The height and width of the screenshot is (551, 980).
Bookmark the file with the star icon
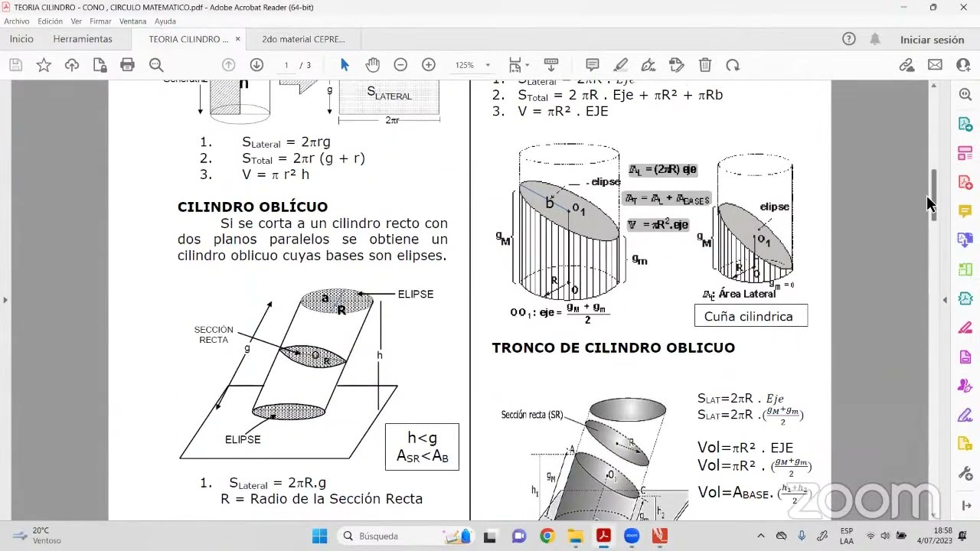pos(44,65)
